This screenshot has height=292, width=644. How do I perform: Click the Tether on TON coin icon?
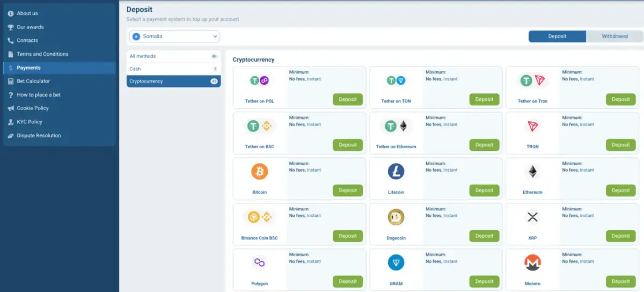coord(396,81)
